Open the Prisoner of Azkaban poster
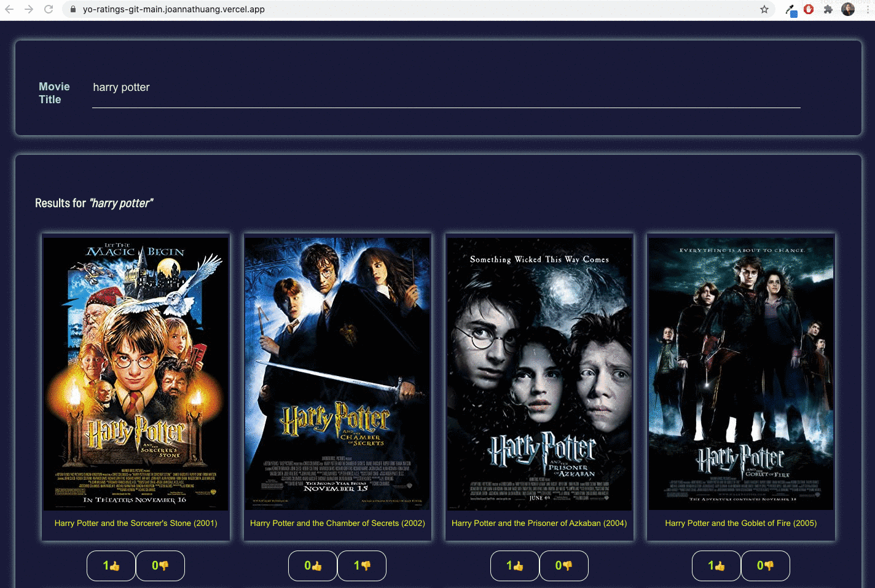Image resolution: width=875 pixels, height=588 pixels. 540,374
